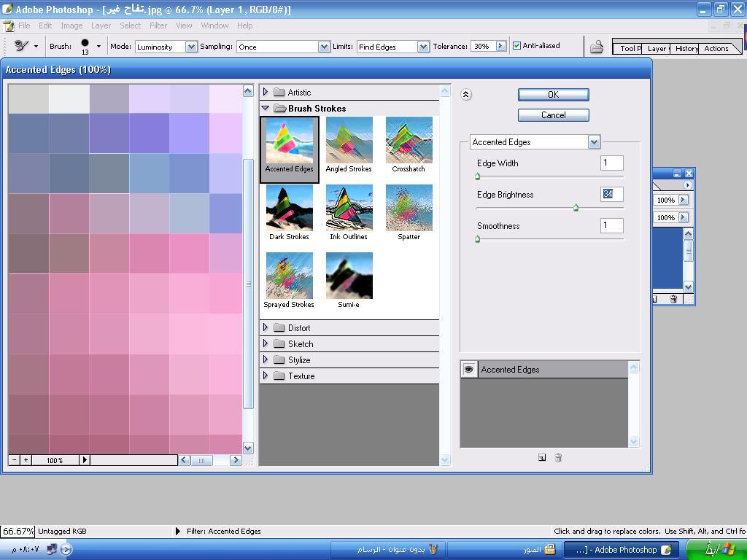Click the Edge Width slider handle
Screen dimensions: 747x560
(477, 176)
